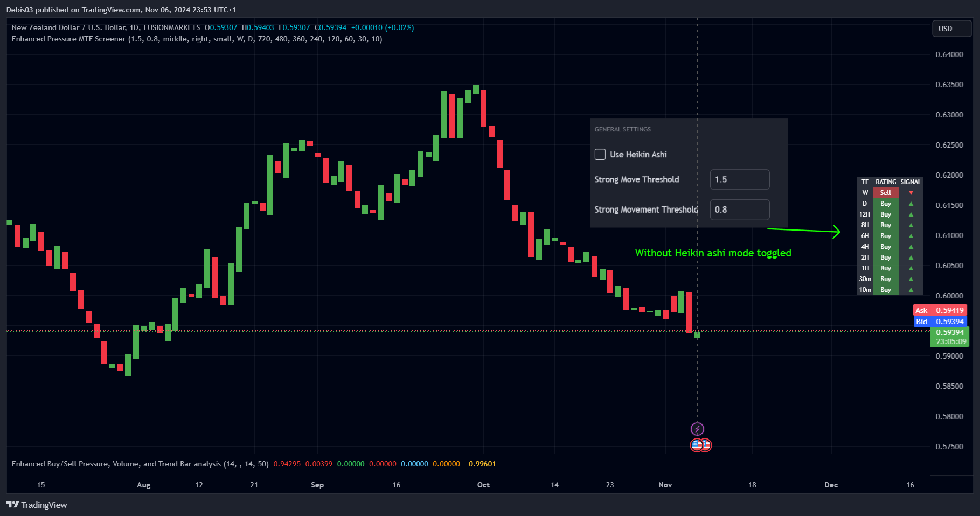The width and height of the screenshot is (980, 516).
Task: Click the 30m timeframe label in table
Action: (x=865, y=279)
